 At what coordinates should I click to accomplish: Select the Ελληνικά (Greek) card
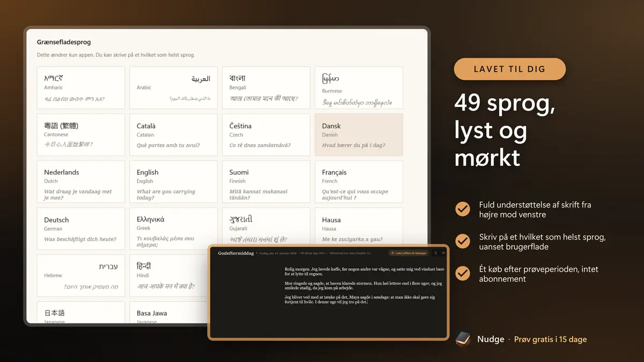coord(173,229)
